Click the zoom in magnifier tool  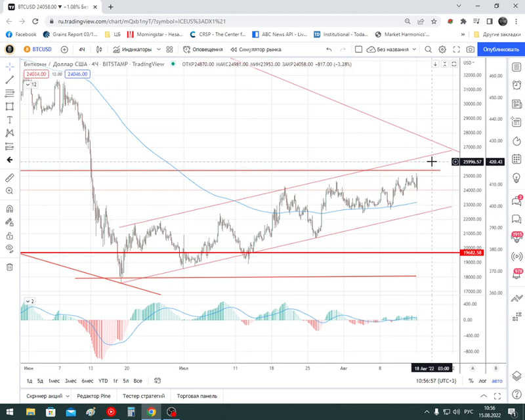click(x=10, y=190)
